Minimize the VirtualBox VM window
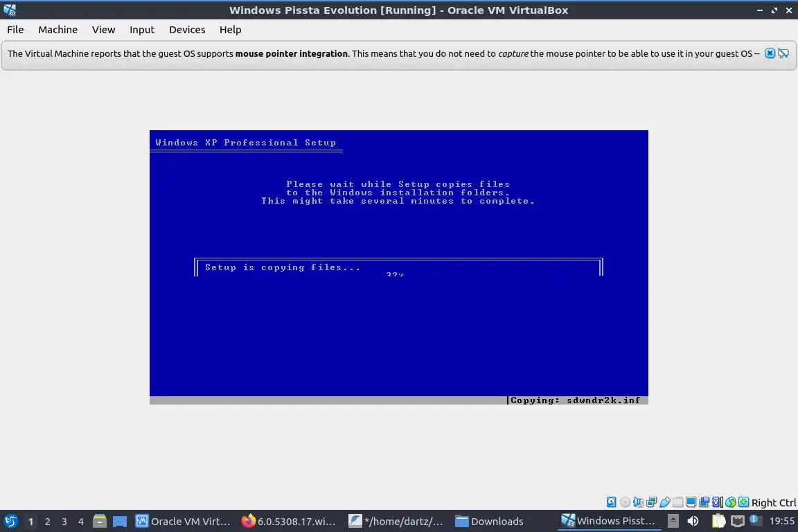The width and height of the screenshot is (798, 532). pos(760,10)
